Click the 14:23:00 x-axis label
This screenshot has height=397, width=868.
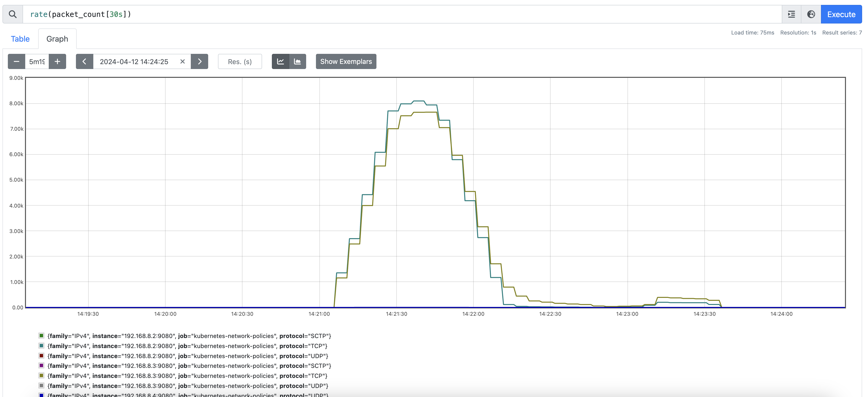(x=627, y=314)
